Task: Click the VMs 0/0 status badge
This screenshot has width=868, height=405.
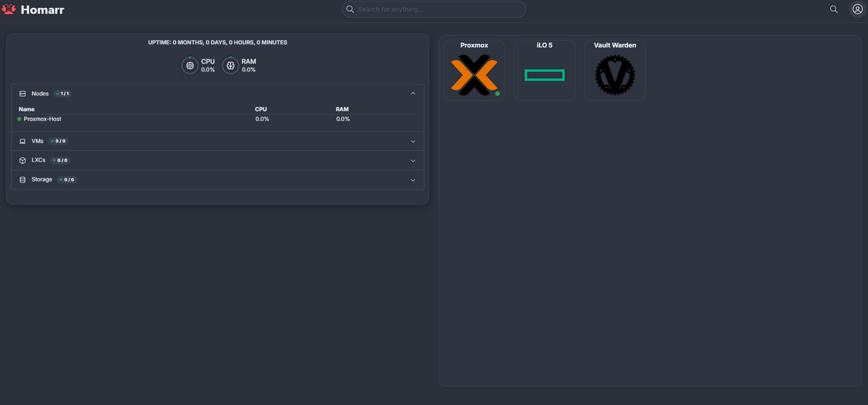Action: point(58,141)
